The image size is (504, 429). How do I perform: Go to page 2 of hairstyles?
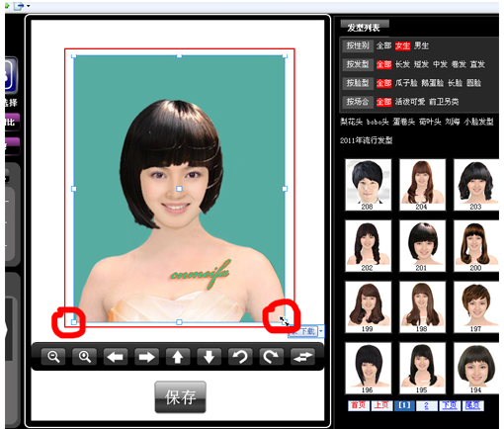click(426, 405)
